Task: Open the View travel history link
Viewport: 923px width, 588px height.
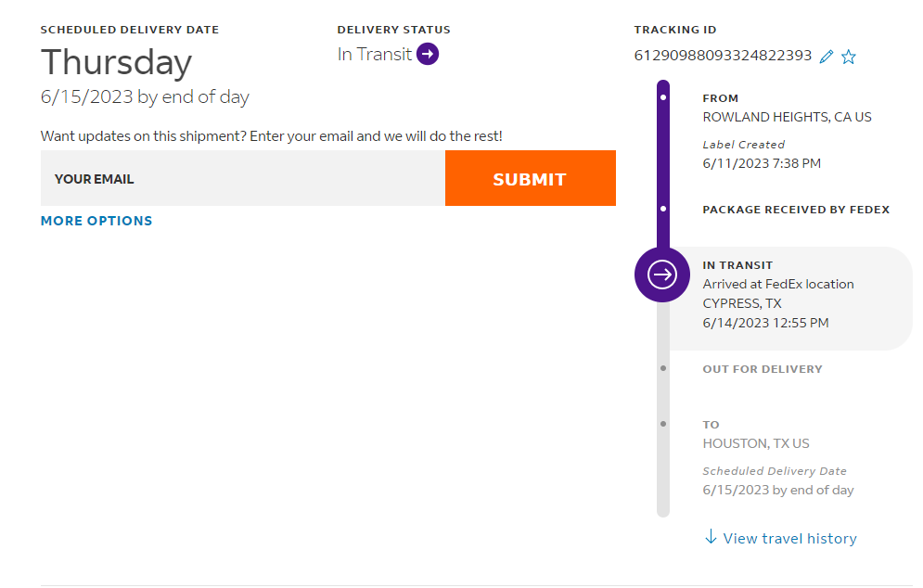Action: coord(789,538)
